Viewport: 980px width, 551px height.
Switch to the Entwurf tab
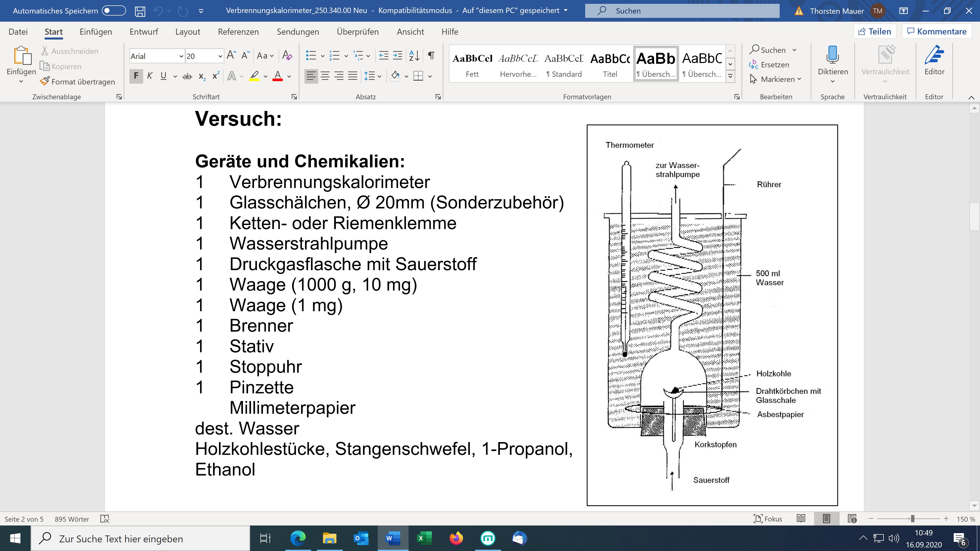pos(144,32)
